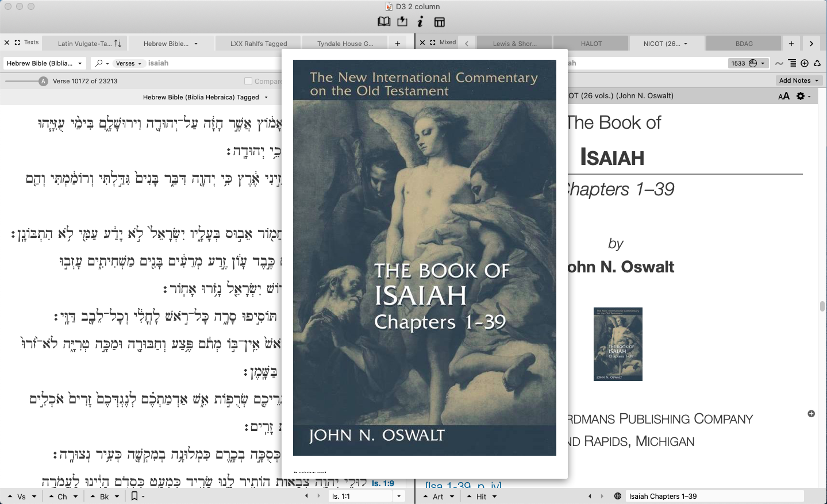Click the magnifying glass search icon
827x504 pixels.
(99, 63)
